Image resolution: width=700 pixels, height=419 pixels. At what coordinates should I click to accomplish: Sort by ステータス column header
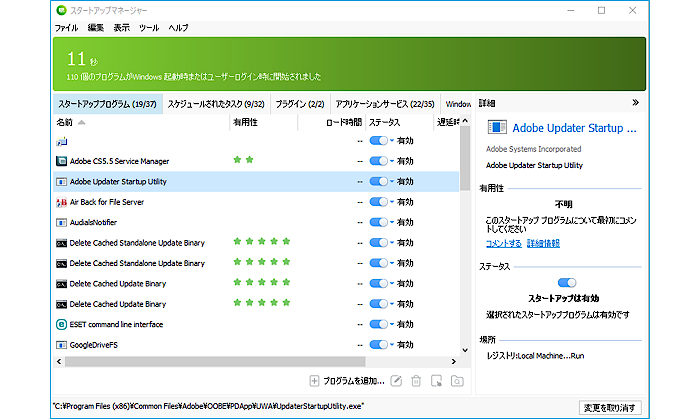[400, 122]
